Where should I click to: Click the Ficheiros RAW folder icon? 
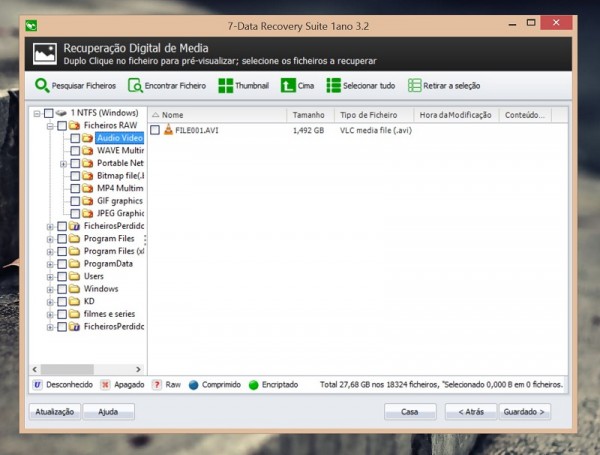(74, 126)
